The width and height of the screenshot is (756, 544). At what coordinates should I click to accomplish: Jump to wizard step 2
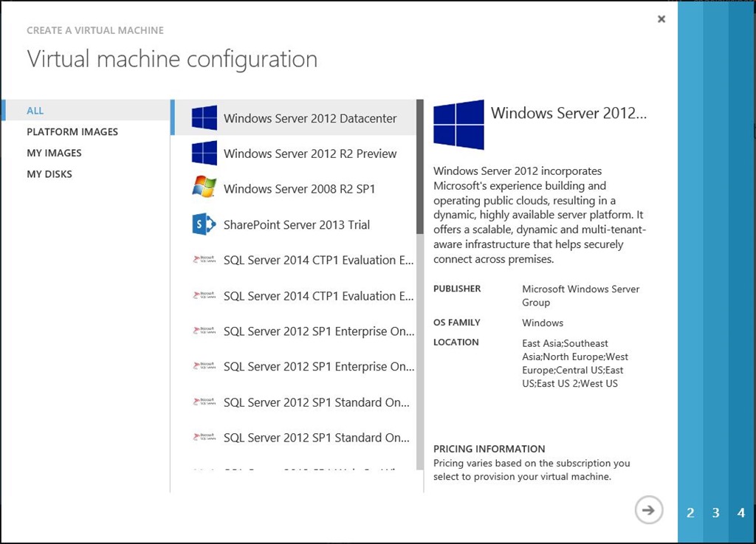690,513
